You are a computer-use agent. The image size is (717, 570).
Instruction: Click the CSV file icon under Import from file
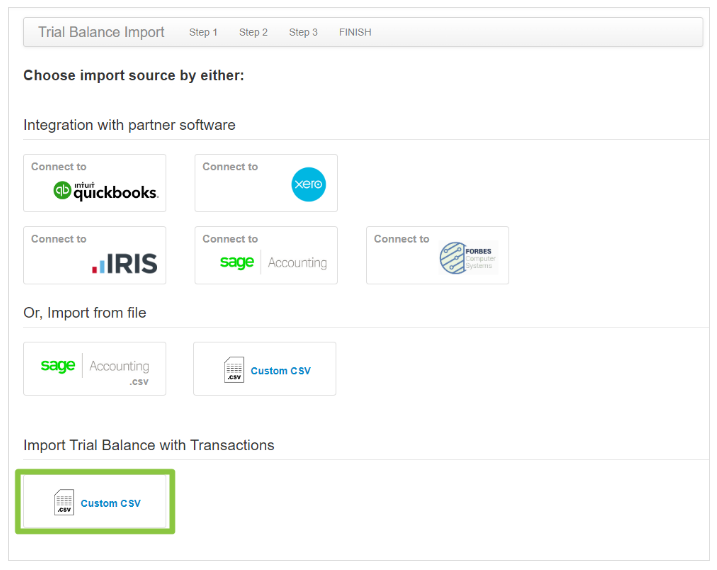click(234, 370)
